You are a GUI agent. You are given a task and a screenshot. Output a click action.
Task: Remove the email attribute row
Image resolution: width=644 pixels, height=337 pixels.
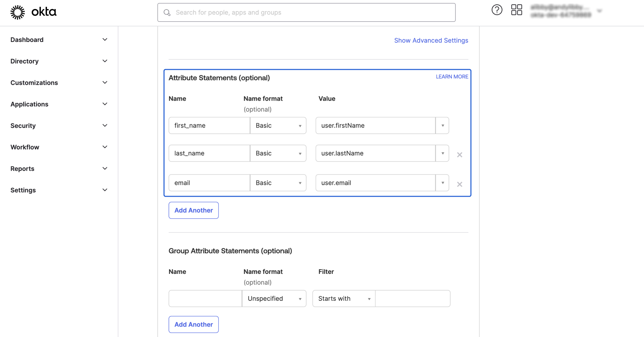coord(460,184)
